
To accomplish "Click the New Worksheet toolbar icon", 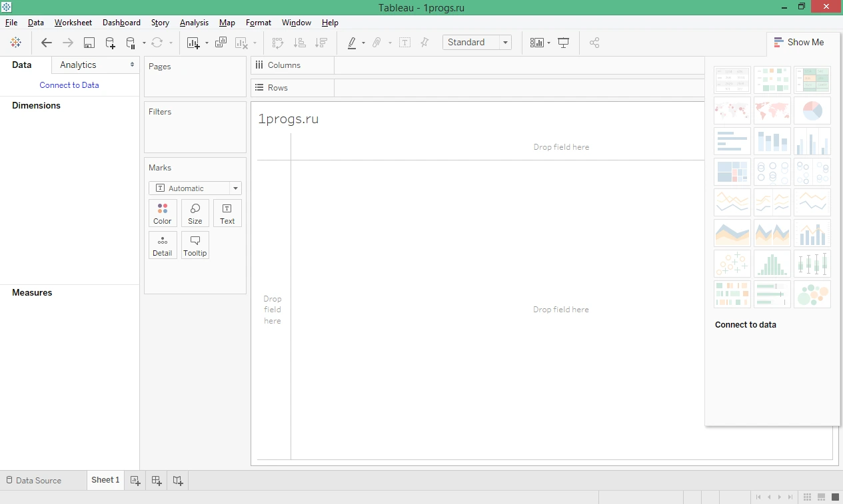I will [x=194, y=43].
